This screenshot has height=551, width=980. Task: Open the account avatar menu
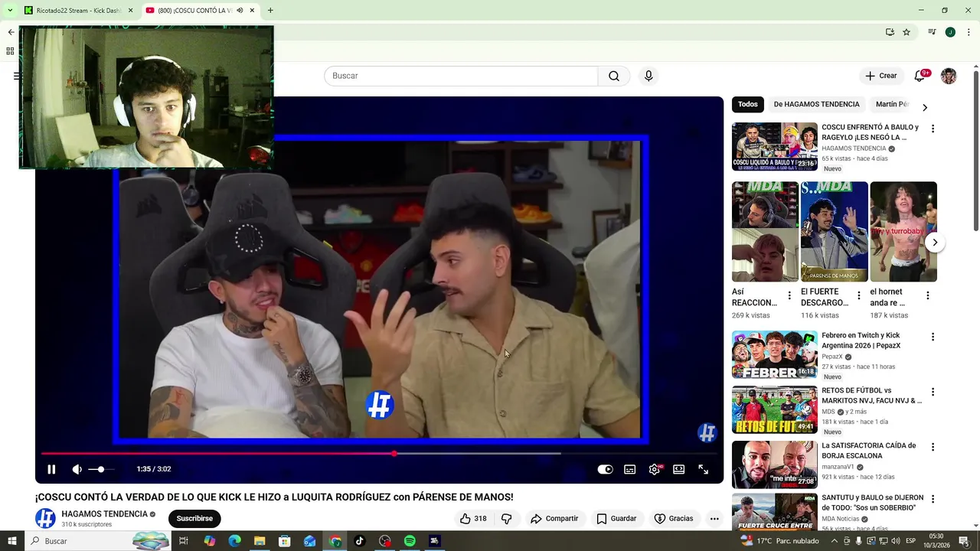tap(949, 76)
